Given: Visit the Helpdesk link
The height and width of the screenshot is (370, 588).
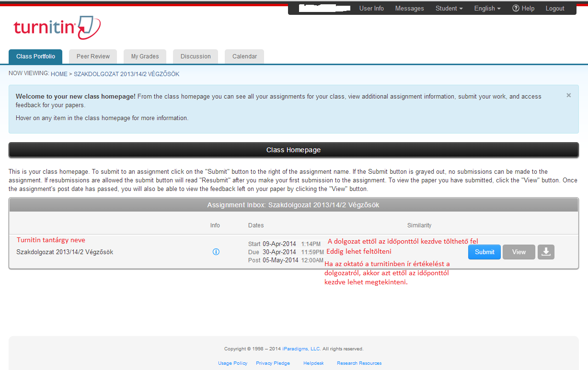Looking at the screenshot, I should coord(313,363).
